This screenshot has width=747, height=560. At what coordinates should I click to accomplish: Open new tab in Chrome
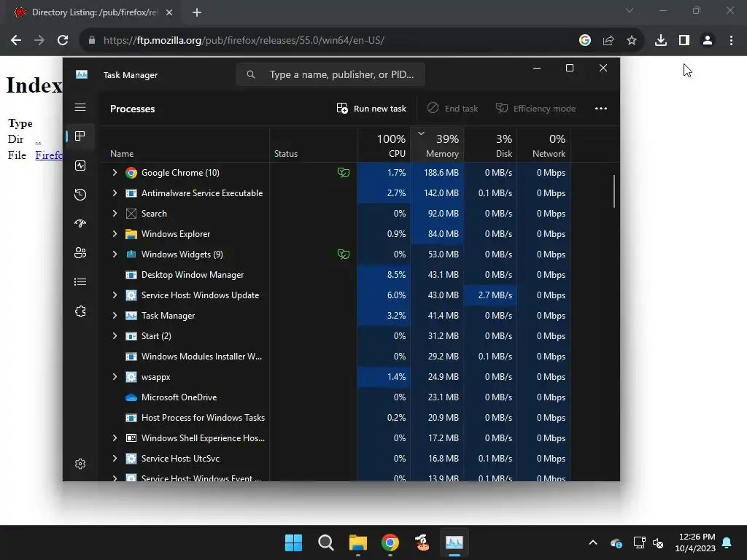point(197,12)
